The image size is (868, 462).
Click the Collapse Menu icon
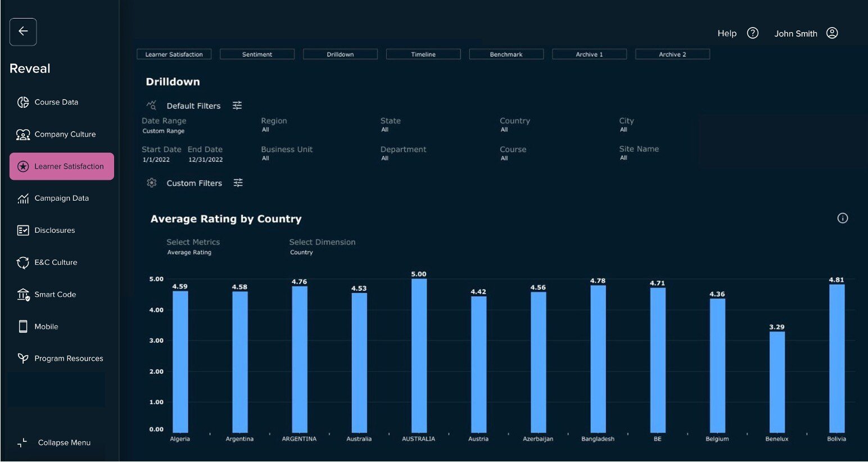(x=22, y=443)
